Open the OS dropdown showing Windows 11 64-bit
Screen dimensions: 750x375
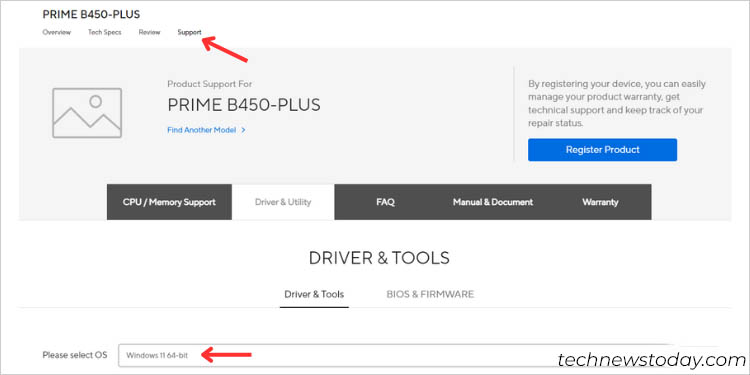397,355
